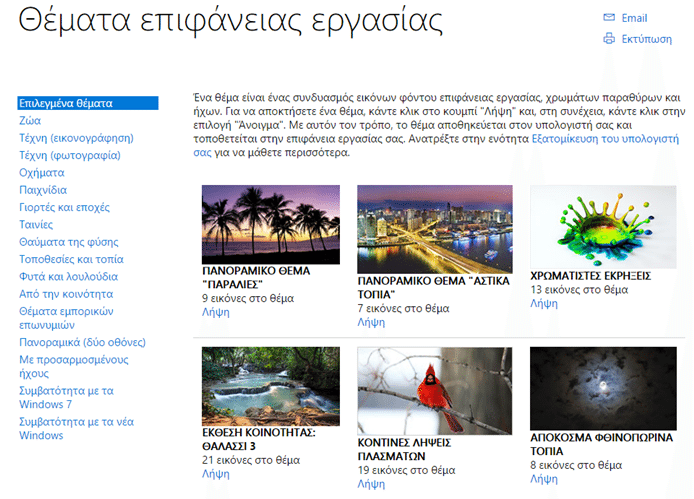Open Από την κοινότητα category
Viewport: 694px width, 499px height.
(x=66, y=294)
